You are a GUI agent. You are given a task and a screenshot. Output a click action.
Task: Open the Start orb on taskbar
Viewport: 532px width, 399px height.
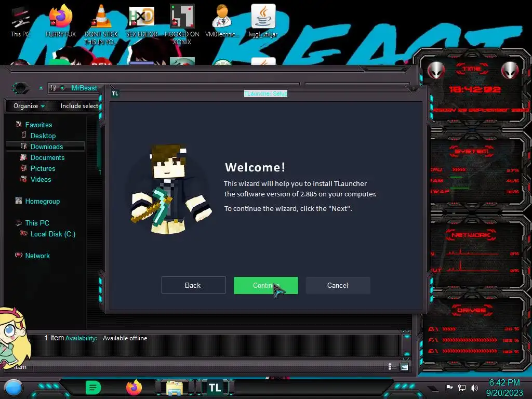(x=14, y=388)
